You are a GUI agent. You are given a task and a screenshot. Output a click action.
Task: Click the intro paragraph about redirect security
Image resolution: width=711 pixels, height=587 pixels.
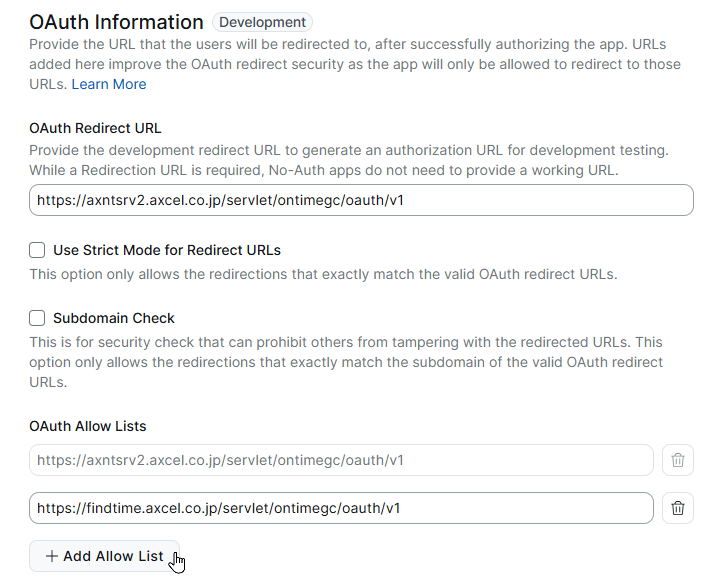pos(355,64)
